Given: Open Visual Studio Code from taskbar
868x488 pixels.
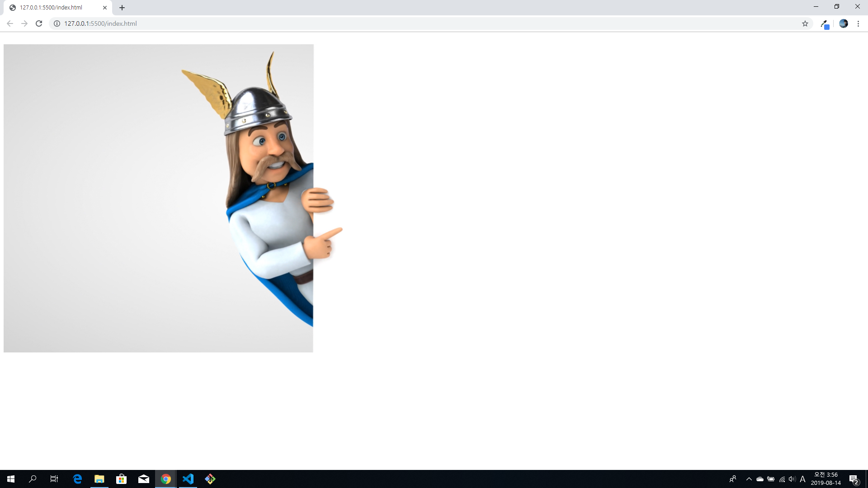Looking at the screenshot, I should pos(188,479).
